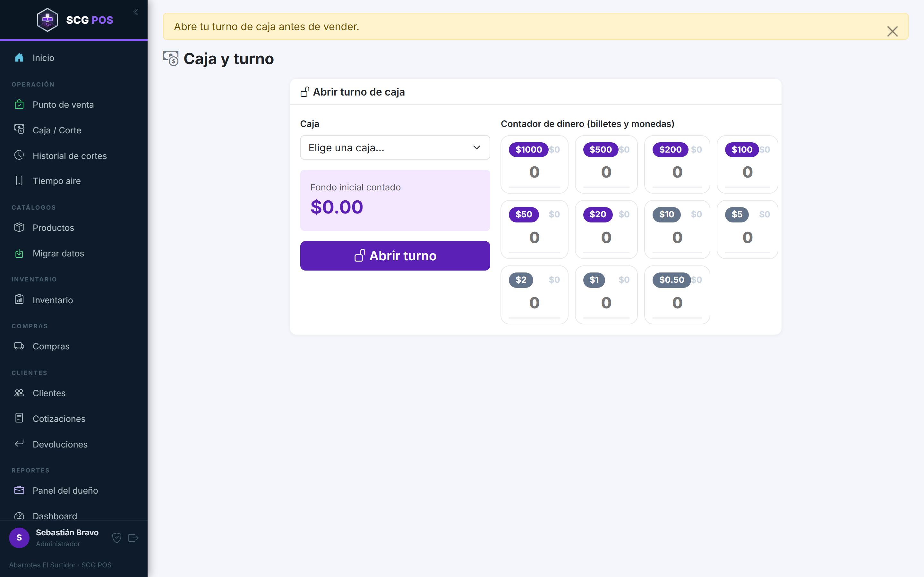Click the SCG POS logo icon
The image size is (924, 577).
(47, 20)
